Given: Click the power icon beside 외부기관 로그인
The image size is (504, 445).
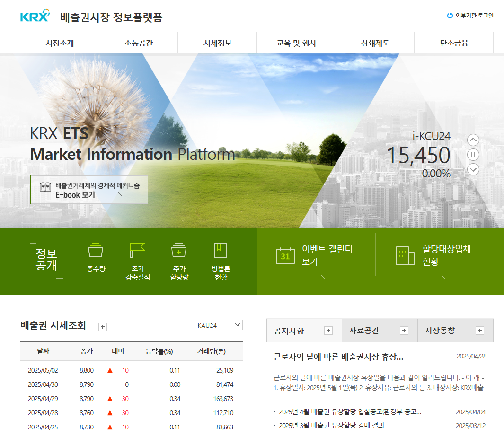Looking at the screenshot, I should (x=450, y=16).
